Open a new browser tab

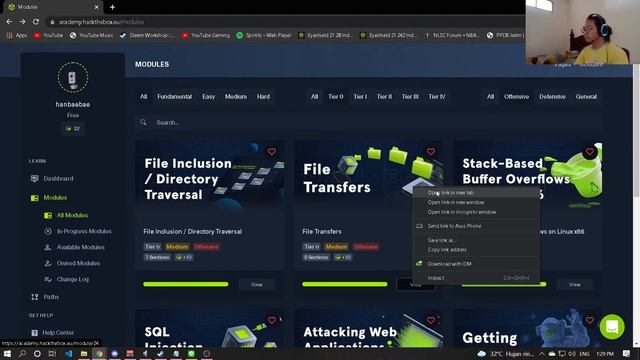[112, 7]
